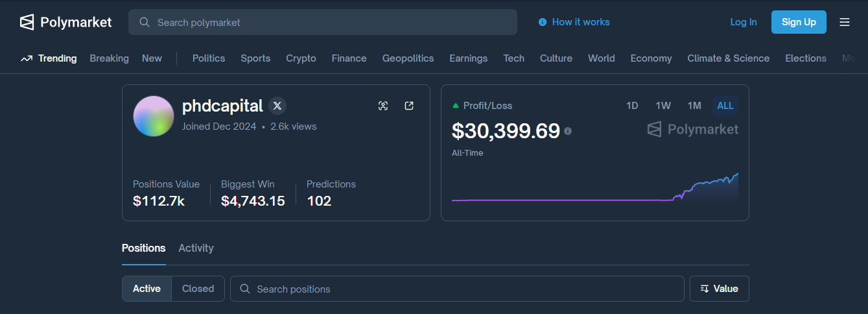Click the Search positions field

(x=457, y=289)
